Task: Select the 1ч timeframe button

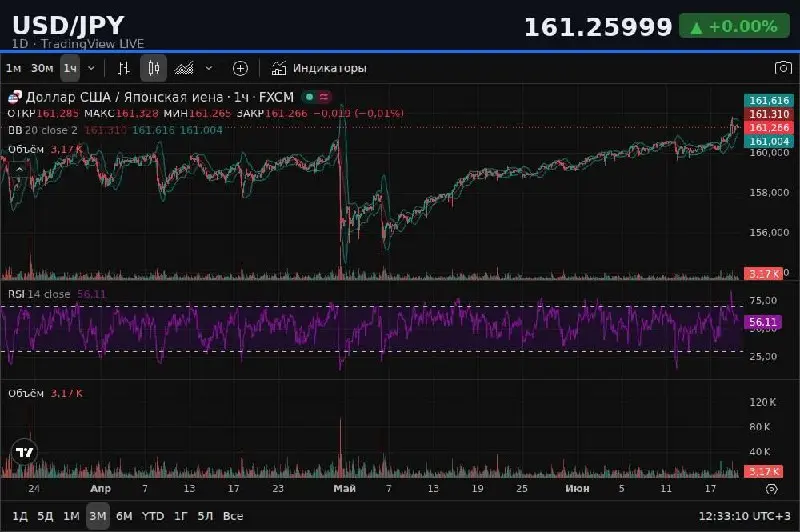Action: [70, 68]
